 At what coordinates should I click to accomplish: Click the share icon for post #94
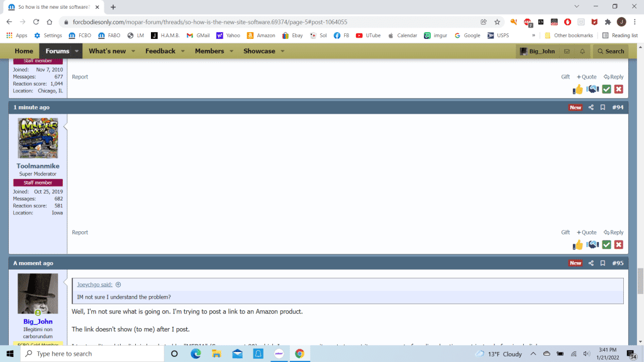pos(591,107)
